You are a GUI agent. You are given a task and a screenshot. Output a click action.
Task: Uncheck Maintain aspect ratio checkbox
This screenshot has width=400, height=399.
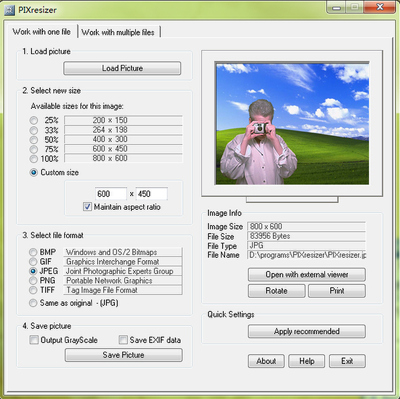pyautogui.click(x=87, y=207)
